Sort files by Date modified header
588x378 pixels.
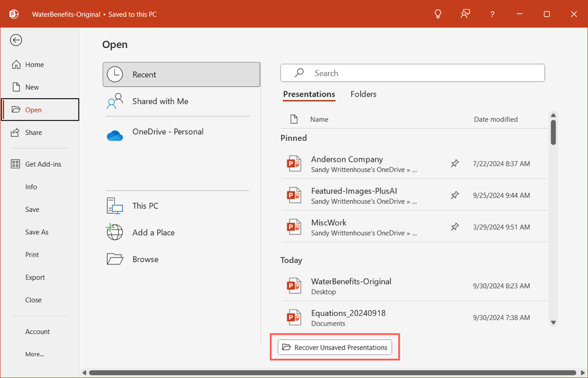pyautogui.click(x=495, y=119)
